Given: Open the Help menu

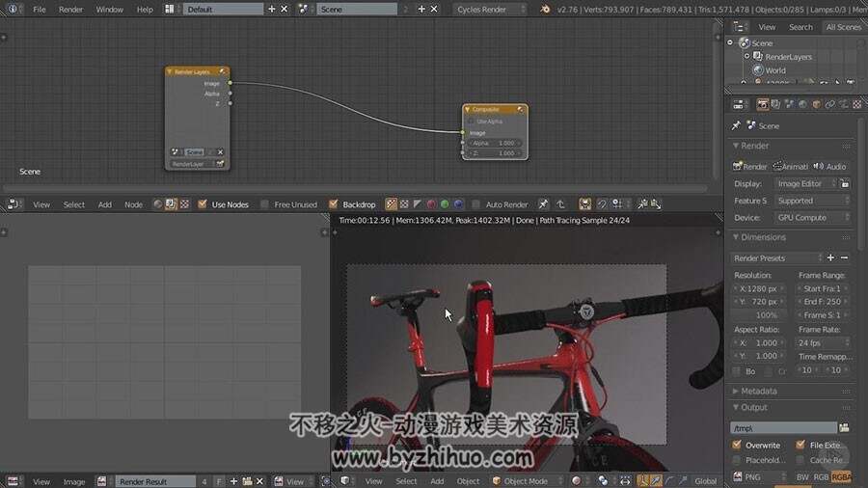Looking at the screenshot, I should pyautogui.click(x=145, y=10).
